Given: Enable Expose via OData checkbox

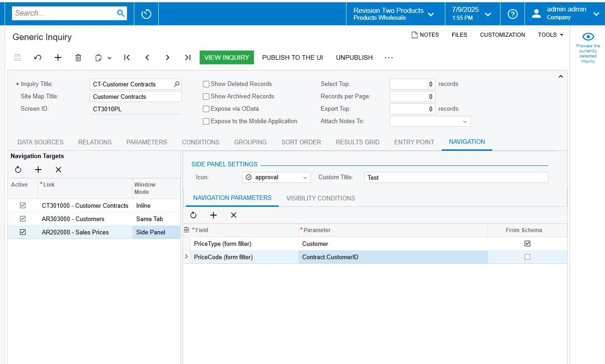Looking at the screenshot, I should point(206,109).
